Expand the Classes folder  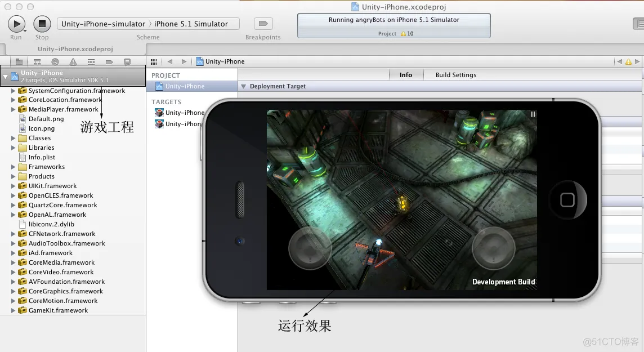tap(13, 138)
